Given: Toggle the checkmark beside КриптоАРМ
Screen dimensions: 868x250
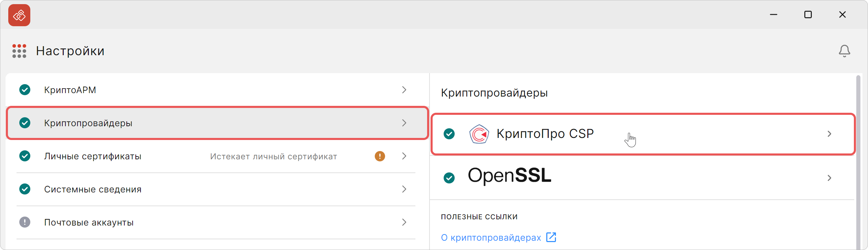Looking at the screenshot, I should coord(24,90).
